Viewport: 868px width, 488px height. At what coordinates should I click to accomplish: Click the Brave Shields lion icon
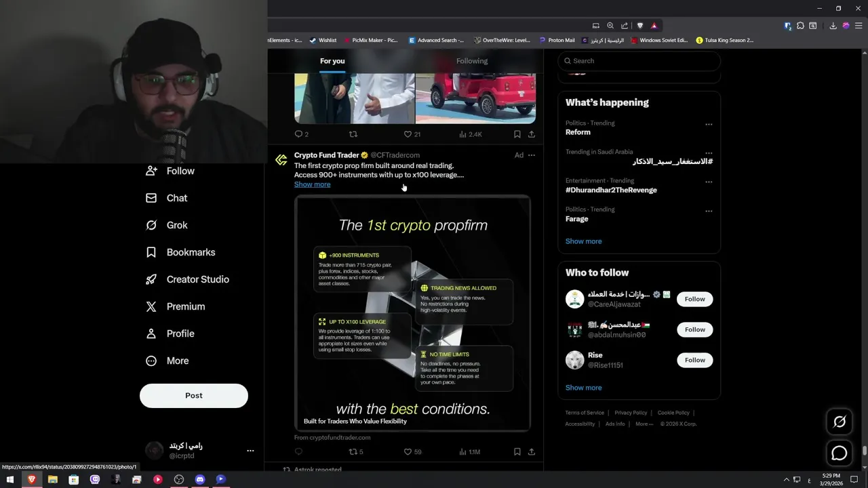click(639, 26)
